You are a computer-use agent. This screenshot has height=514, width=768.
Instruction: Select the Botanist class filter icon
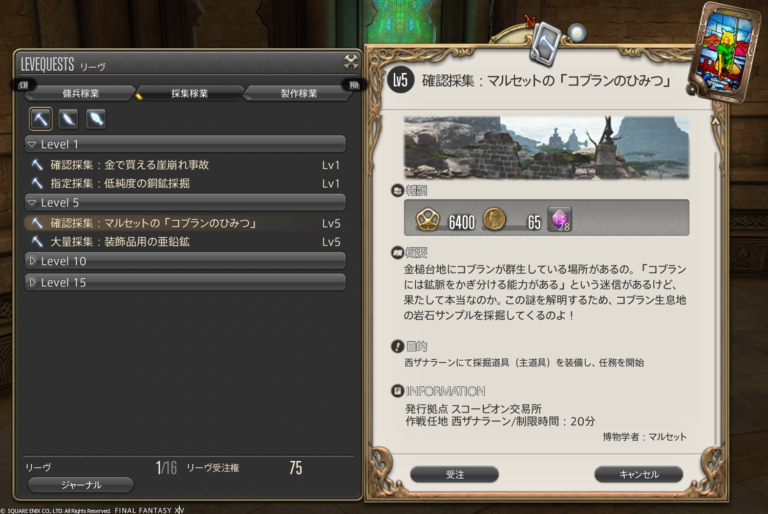click(x=68, y=119)
